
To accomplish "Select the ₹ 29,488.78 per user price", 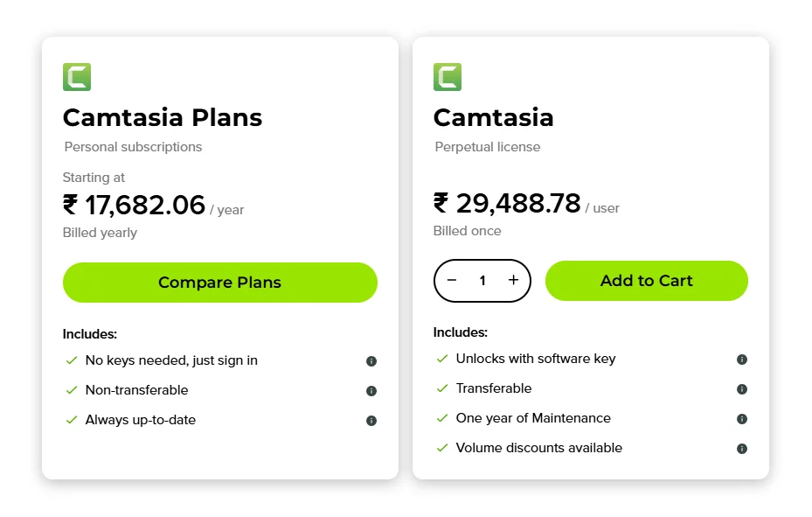I will 507,203.
